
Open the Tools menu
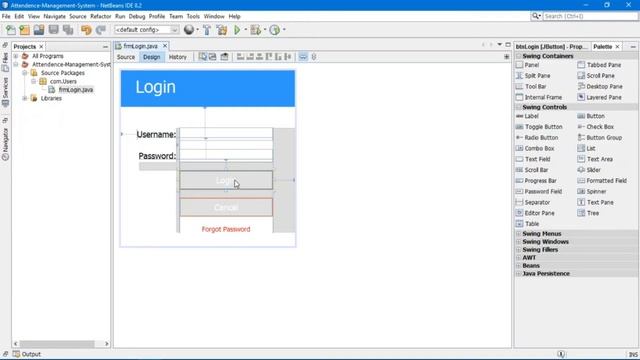pos(193,16)
